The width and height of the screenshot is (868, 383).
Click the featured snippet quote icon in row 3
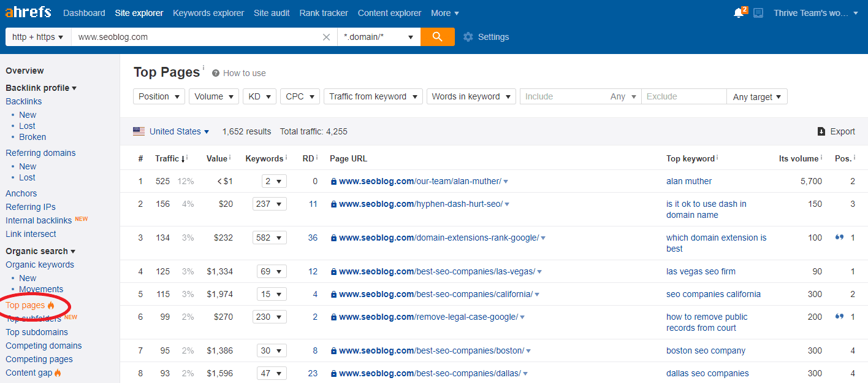point(840,238)
